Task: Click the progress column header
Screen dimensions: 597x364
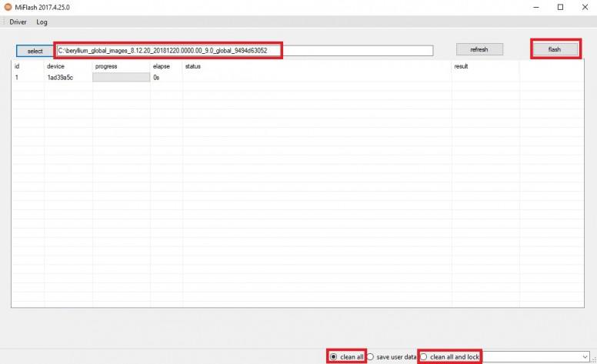Action: click(x=106, y=66)
